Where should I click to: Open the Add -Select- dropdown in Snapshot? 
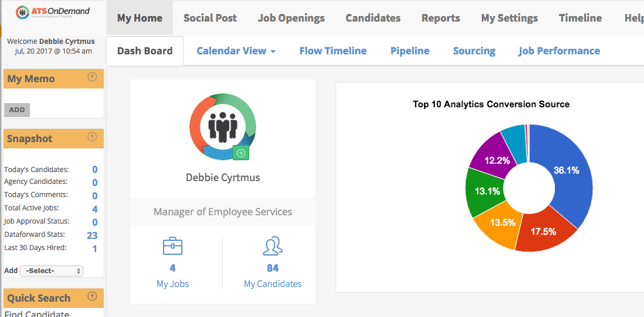pos(52,270)
